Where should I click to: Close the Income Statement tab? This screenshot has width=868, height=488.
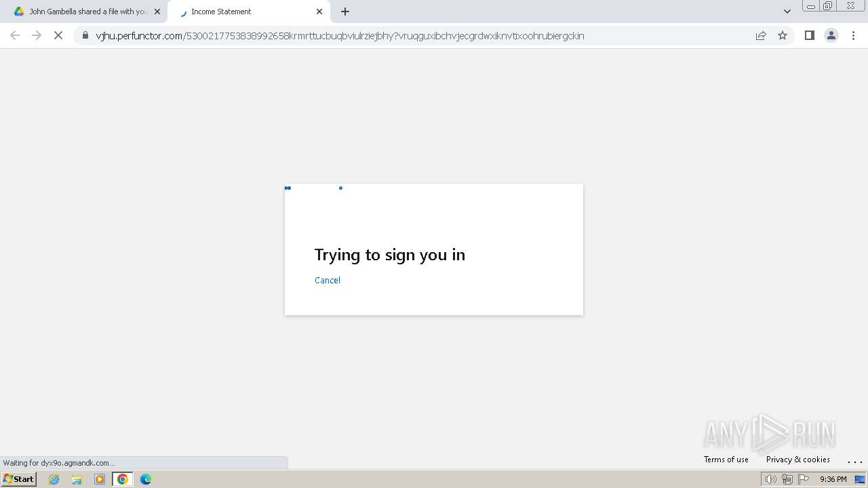(319, 12)
